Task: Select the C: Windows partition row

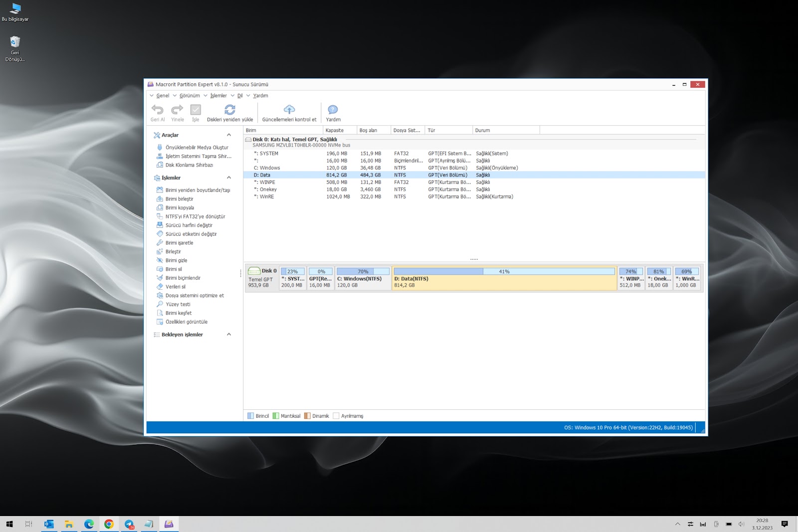Action: pyautogui.click(x=474, y=168)
